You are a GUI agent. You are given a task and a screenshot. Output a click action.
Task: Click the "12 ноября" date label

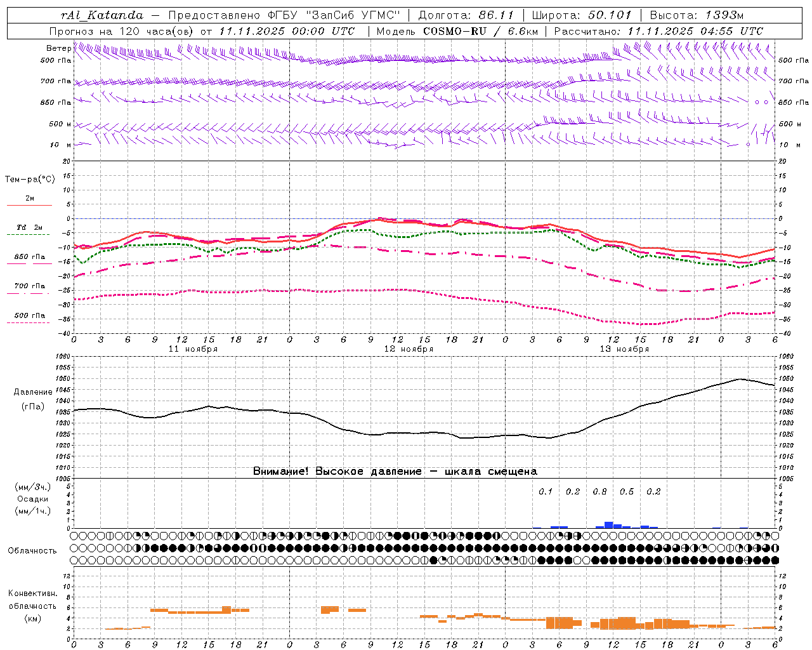tap(409, 349)
